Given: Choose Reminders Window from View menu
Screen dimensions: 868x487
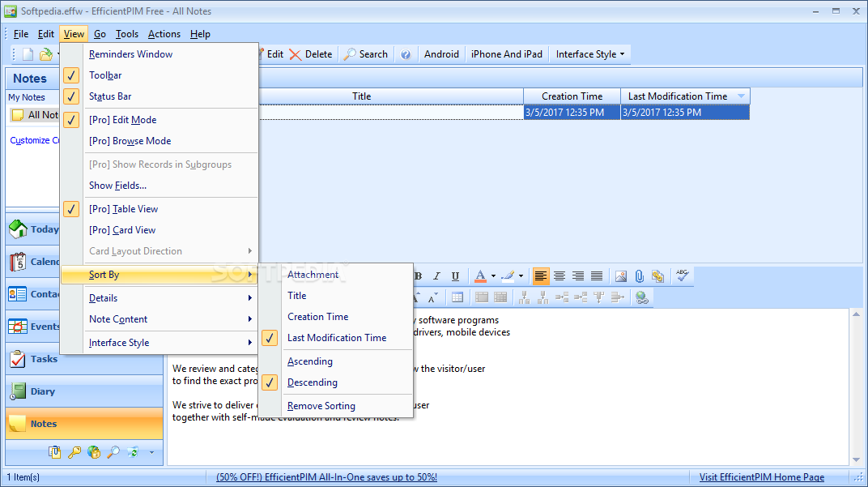Looking at the screenshot, I should [160, 54].
